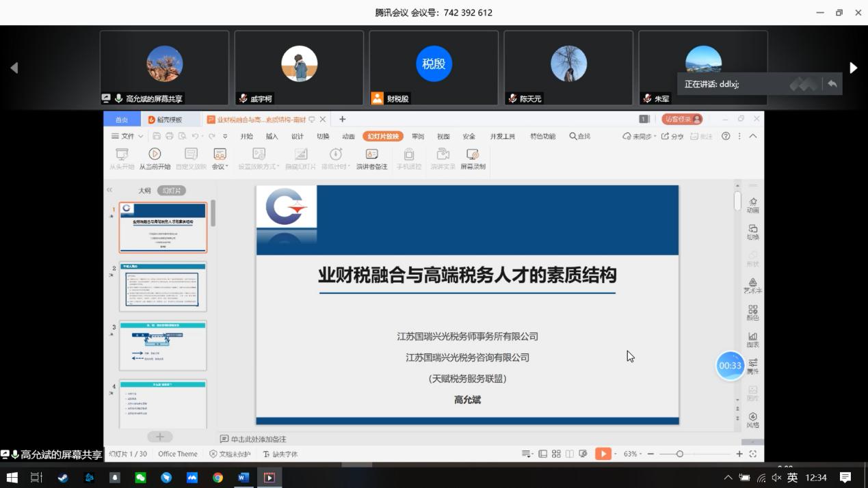
Task: Open WeChat from the taskbar
Action: click(140, 478)
